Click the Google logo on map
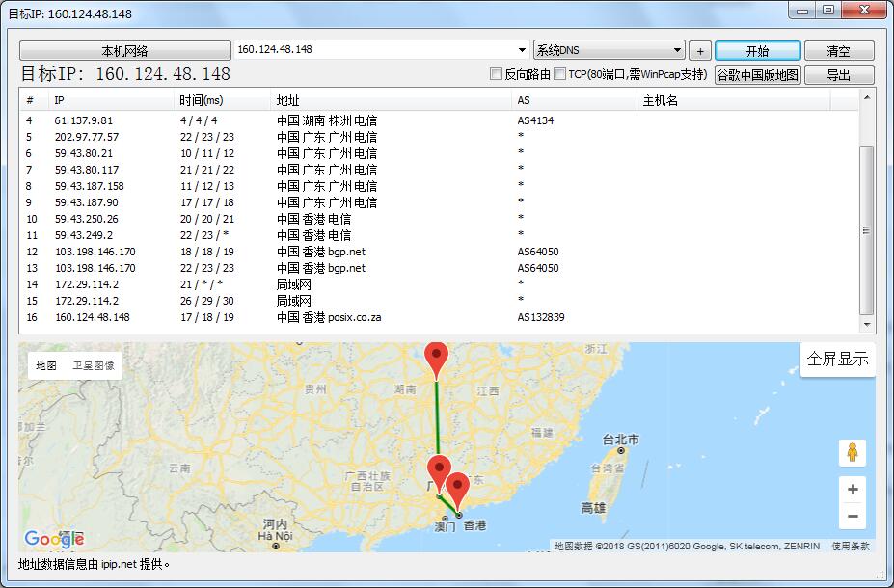The width and height of the screenshot is (894, 588). click(x=54, y=539)
